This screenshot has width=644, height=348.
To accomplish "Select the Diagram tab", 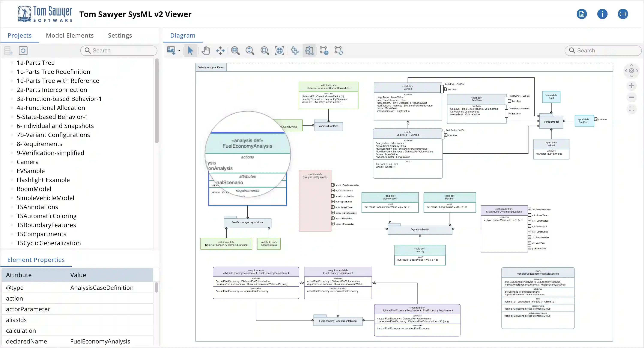I will click(x=183, y=35).
